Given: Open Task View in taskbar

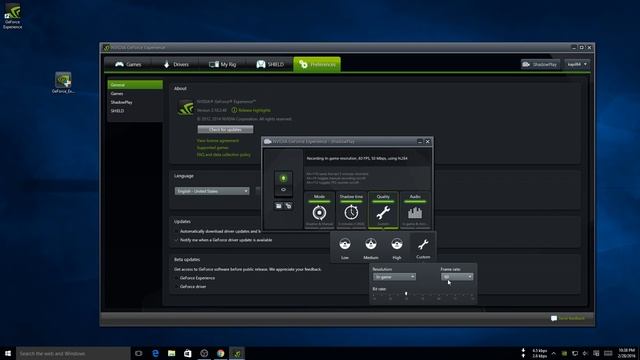Looking at the screenshot, I should 139,353.
